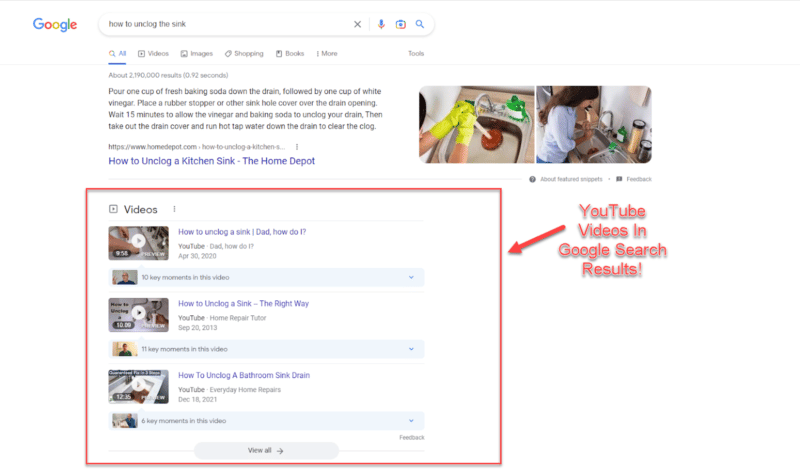Click the Videos section play-box icon

[x=113, y=209]
